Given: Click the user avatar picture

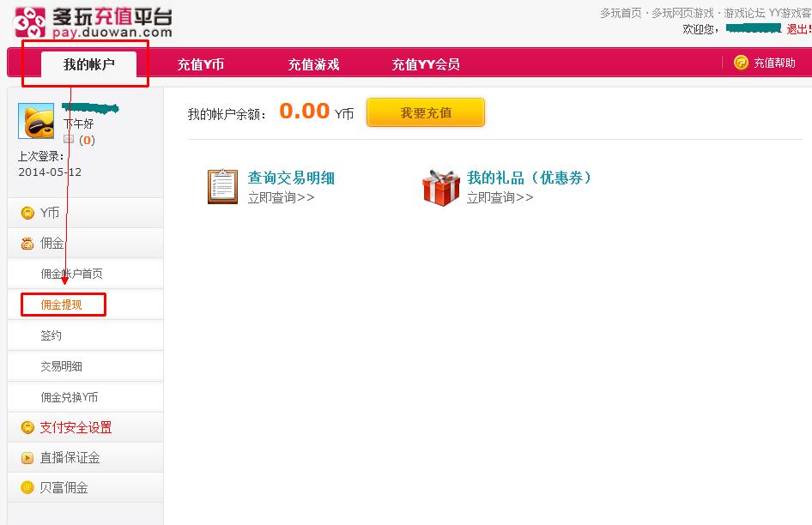Looking at the screenshot, I should click(36, 121).
